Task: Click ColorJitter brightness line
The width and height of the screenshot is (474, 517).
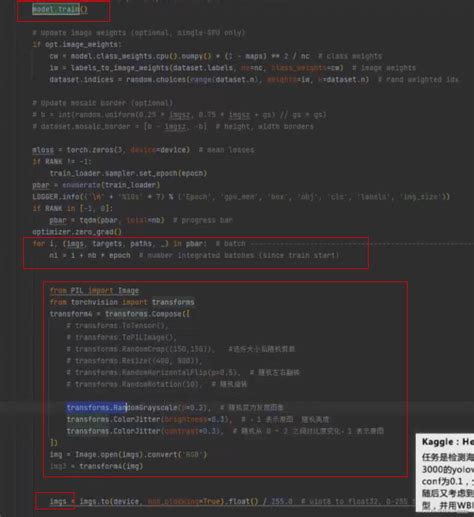Action: (x=149, y=419)
